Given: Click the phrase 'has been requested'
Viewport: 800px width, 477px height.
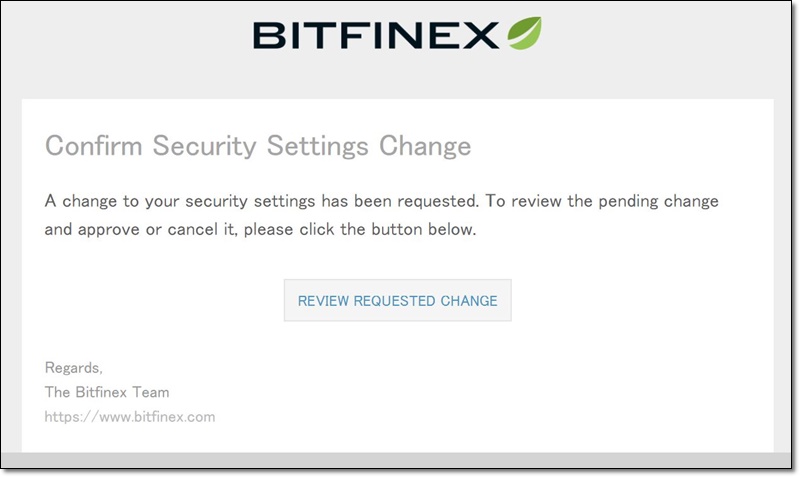Looking at the screenshot, I should click(400, 201).
